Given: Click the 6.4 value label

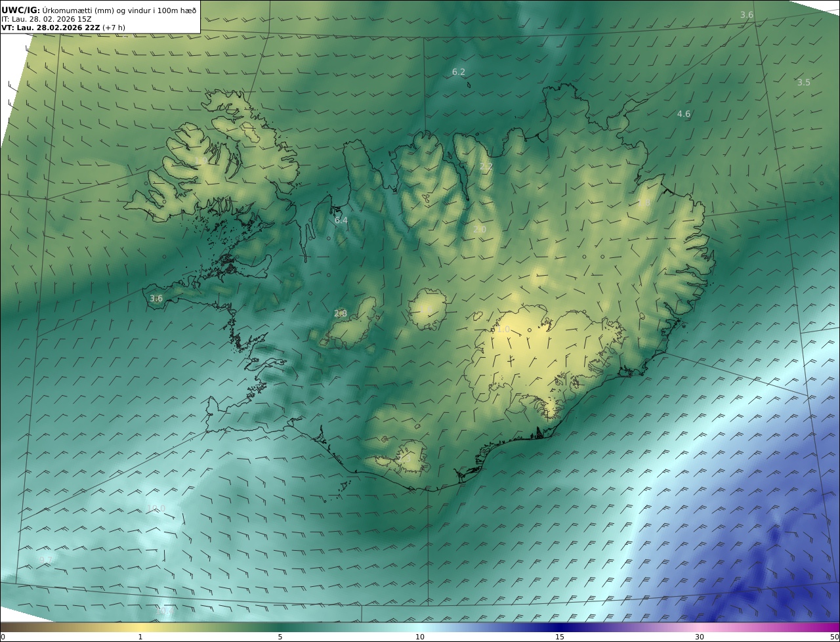Looking at the screenshot, I should point(341,220).
